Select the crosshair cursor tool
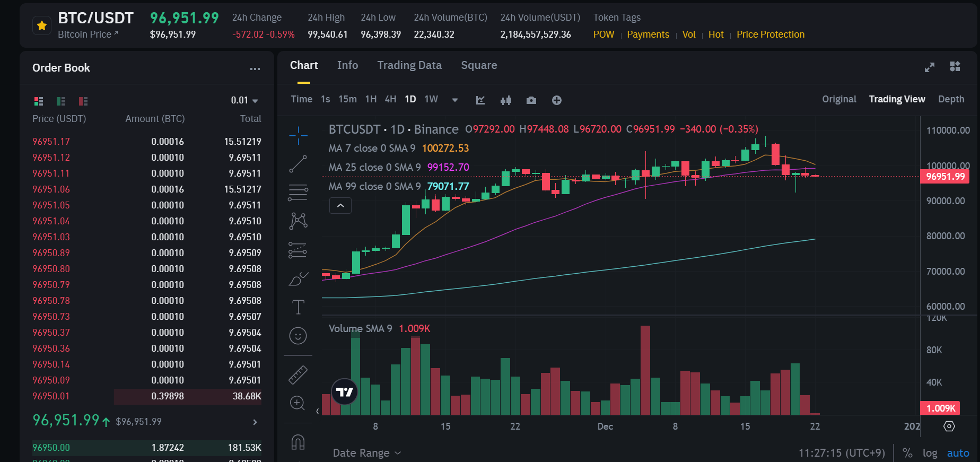The width and height of the screenshot is (980, 462). click(298, 136)
